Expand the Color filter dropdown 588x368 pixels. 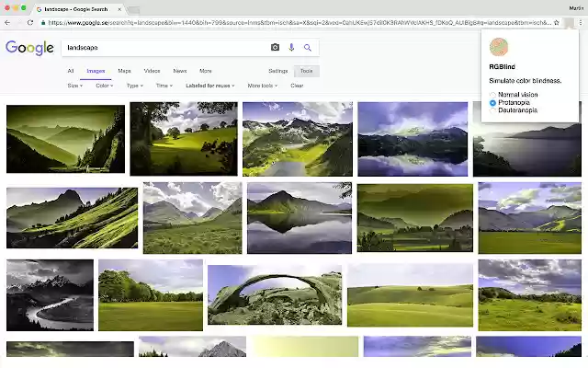click(104, 86)
